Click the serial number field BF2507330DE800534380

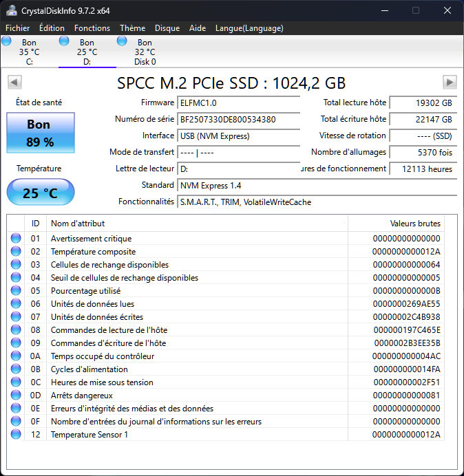[238, 119]
